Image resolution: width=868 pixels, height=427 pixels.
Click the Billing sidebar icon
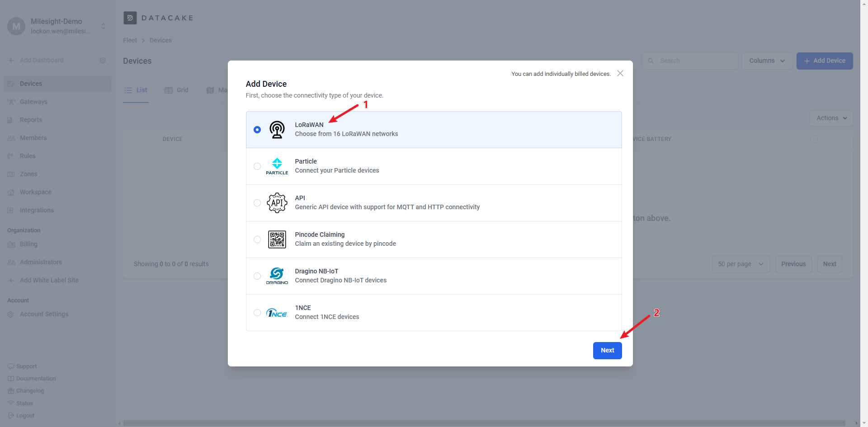11,244
